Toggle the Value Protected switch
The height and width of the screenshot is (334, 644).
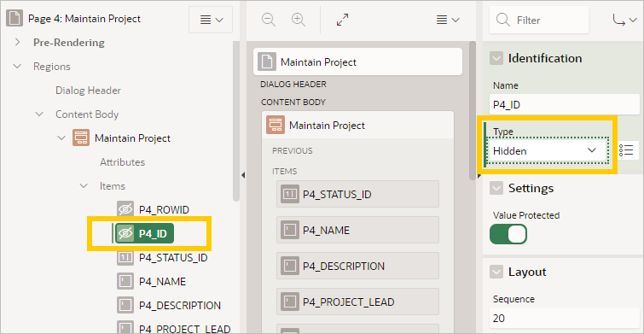point(508,234)
